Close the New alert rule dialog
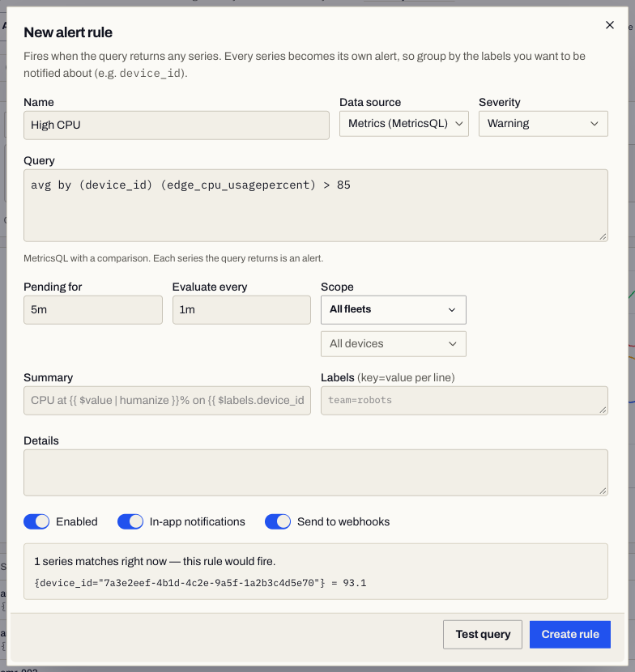The height and width of the screenshot is (672, 635). (609, 25)
